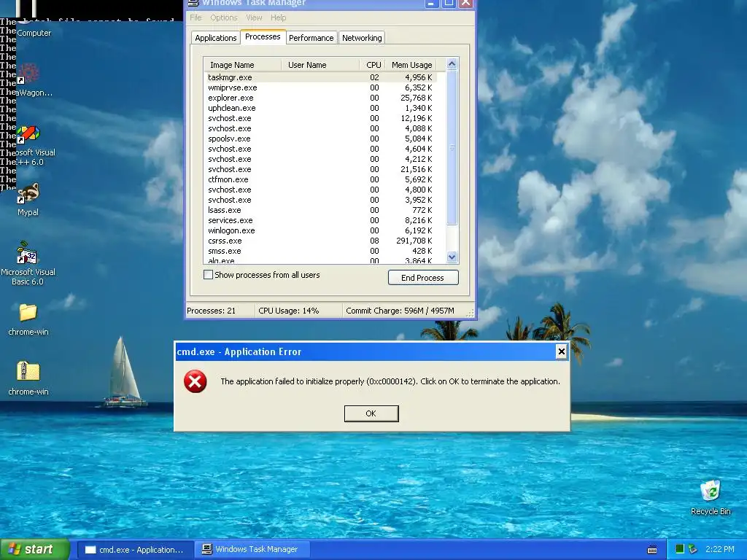Open the View menu in Task Manager
Image resolution: width=747 pixels, height=560 pixels.
(254, 17)
